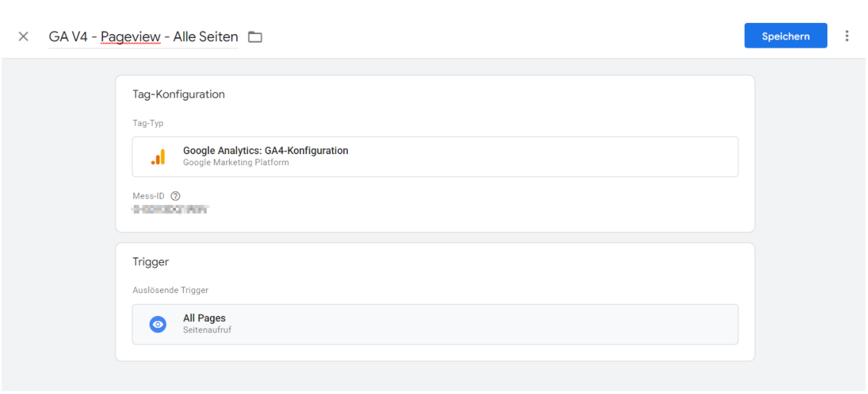Click the Trigger section heading
The height and width of the screenshot is (394, 868).
151,262
